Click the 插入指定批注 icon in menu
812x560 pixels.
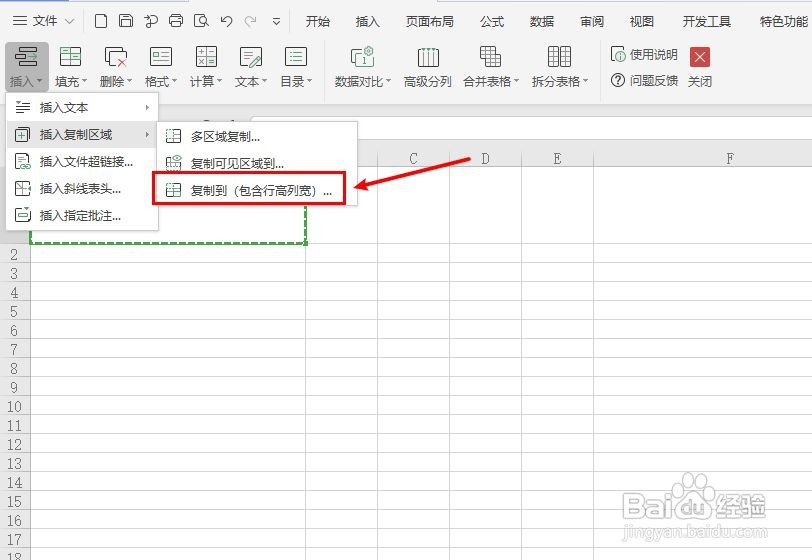[x=22, y=215]
